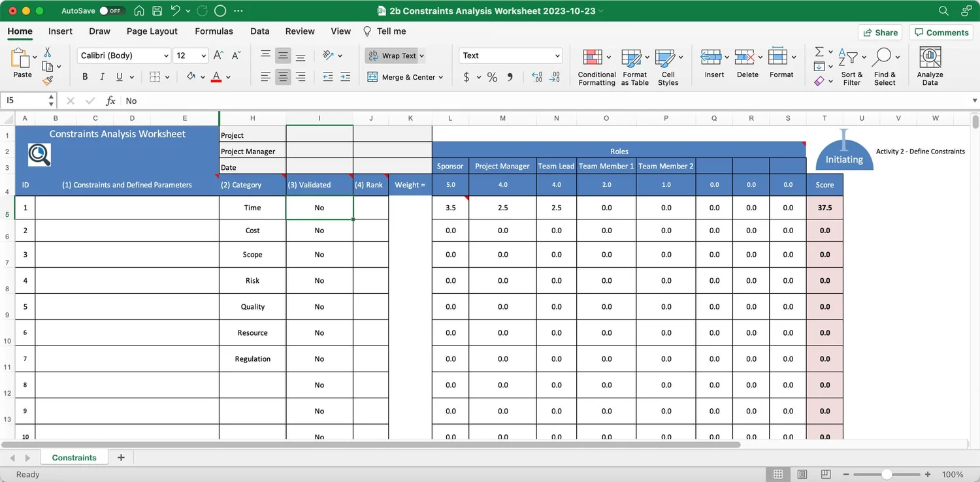The image size is (980, 482).
Task: Toggle bold formatting
Action: click(84, 76)
